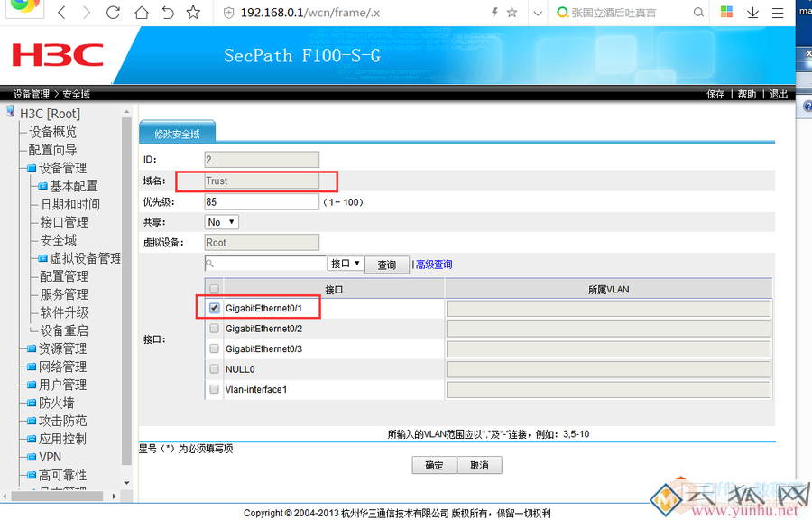Enable the NULL0 interface checkbox
812x520 pixels.
click(214, 368)
